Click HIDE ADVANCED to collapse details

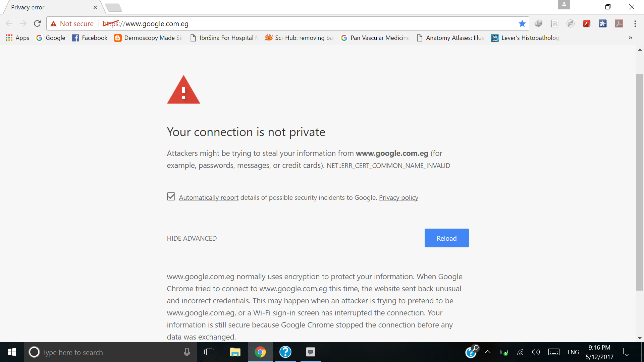point(192,238)
